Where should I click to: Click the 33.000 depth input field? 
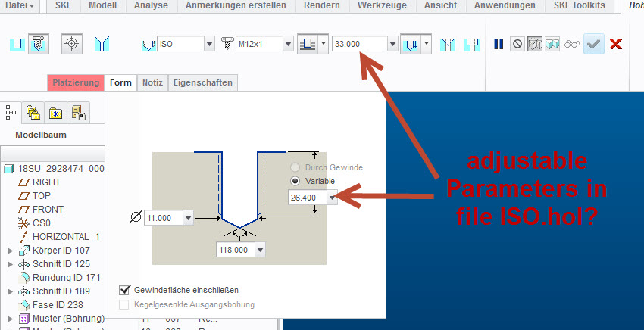(360, 44)
